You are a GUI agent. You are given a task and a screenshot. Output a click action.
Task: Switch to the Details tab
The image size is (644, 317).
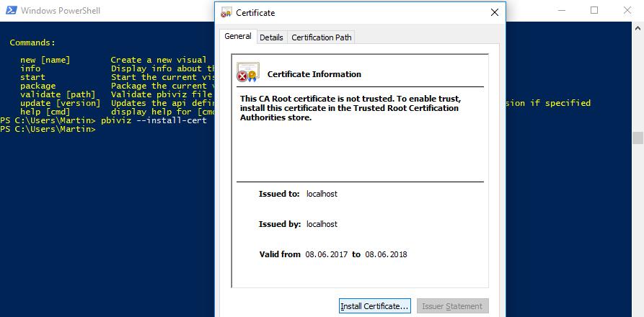pyautogui.click(x=271, y=37)
